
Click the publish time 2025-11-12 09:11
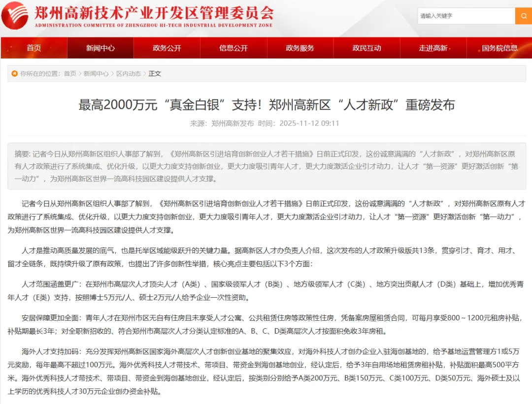pos(309,124)
